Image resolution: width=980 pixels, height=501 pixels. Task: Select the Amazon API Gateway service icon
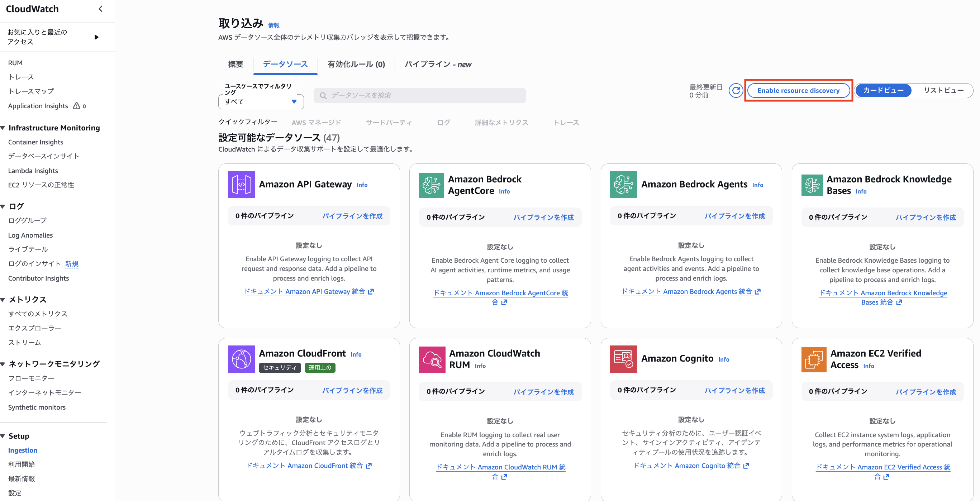(241, 185)
